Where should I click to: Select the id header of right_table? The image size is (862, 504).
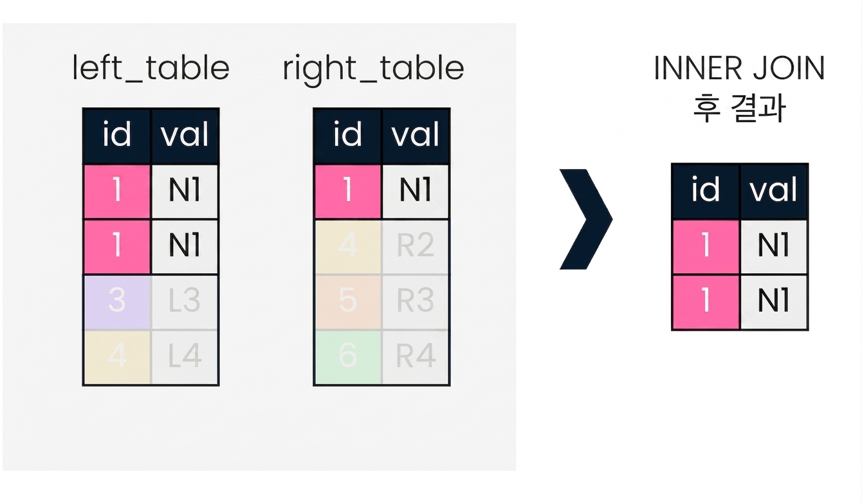[348, 136]
